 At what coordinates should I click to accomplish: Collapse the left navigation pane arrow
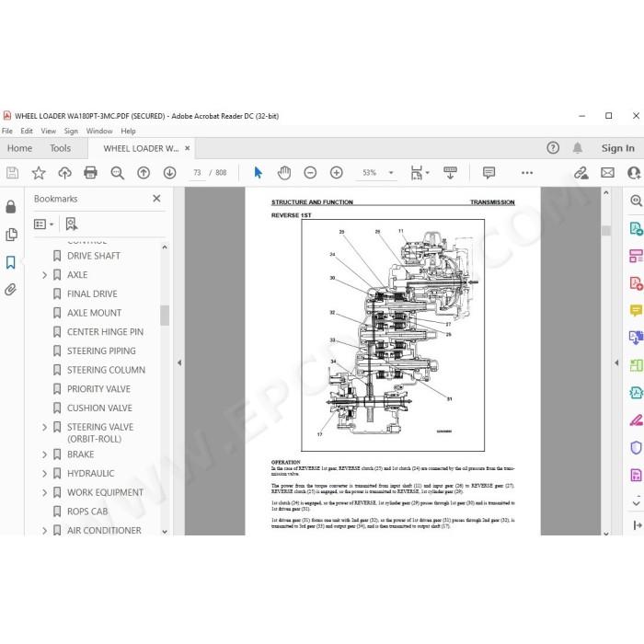coord(179,362)
